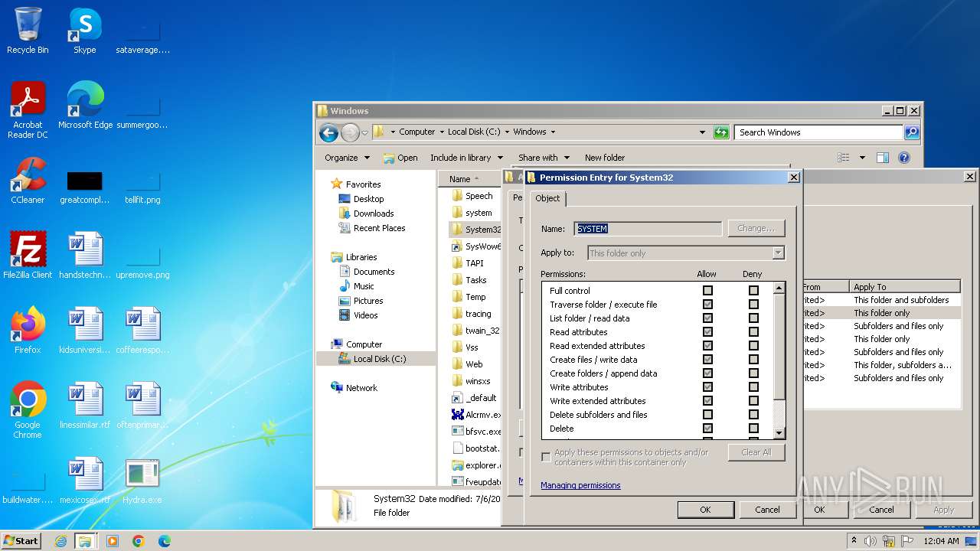Launch Skype from the desktop
The width and height of the screenshot is (980, 551).
(x=84, y=31)
